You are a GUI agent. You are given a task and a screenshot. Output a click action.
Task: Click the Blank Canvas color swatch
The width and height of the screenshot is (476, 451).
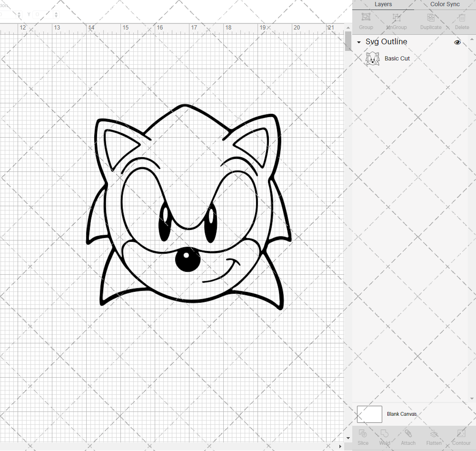click(x=369, y=414)
